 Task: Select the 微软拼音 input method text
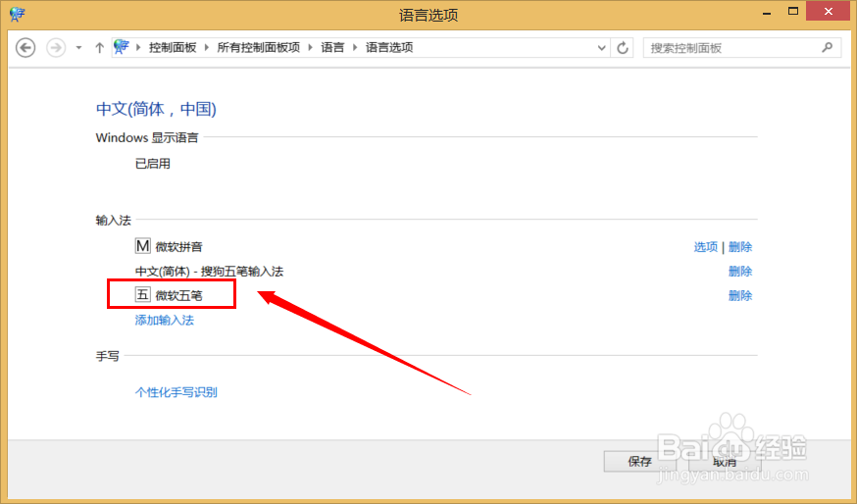(x=178, y=247)
